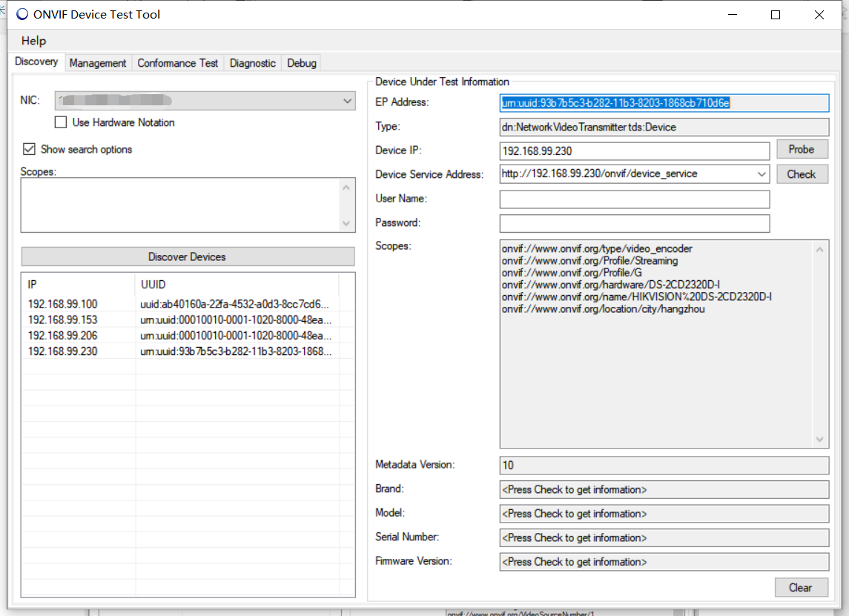Image resolution: width=849 pixels, height=616 pixels.
Task: Select device 192.168.99.206 in list
Action: pyautogui.click(x=63, y=336)
